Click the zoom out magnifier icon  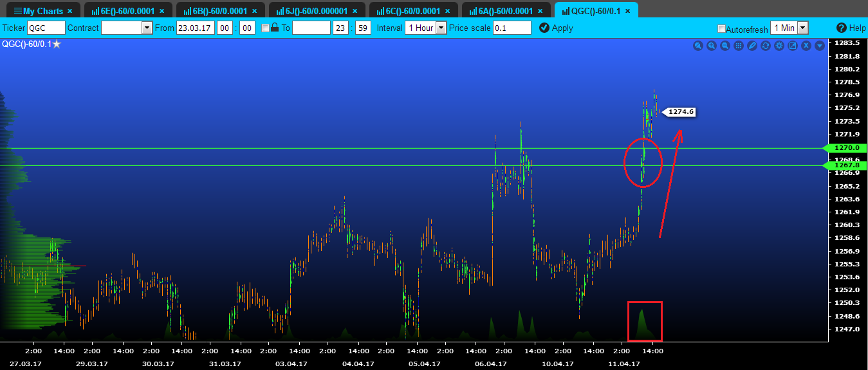point(725,46)
